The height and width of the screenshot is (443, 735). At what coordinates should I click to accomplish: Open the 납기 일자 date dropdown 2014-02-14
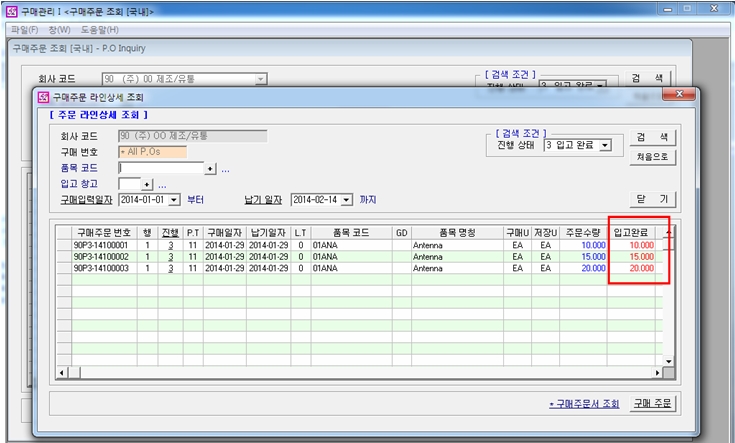(x=346, y=200)
